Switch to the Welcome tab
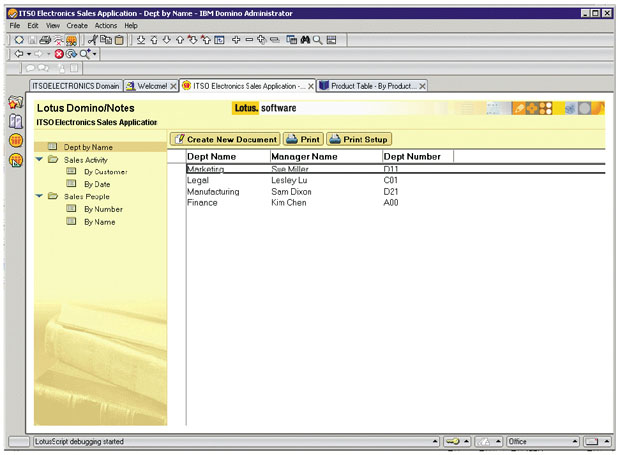Viewport: 620px width, 455px height. (151, 86)
